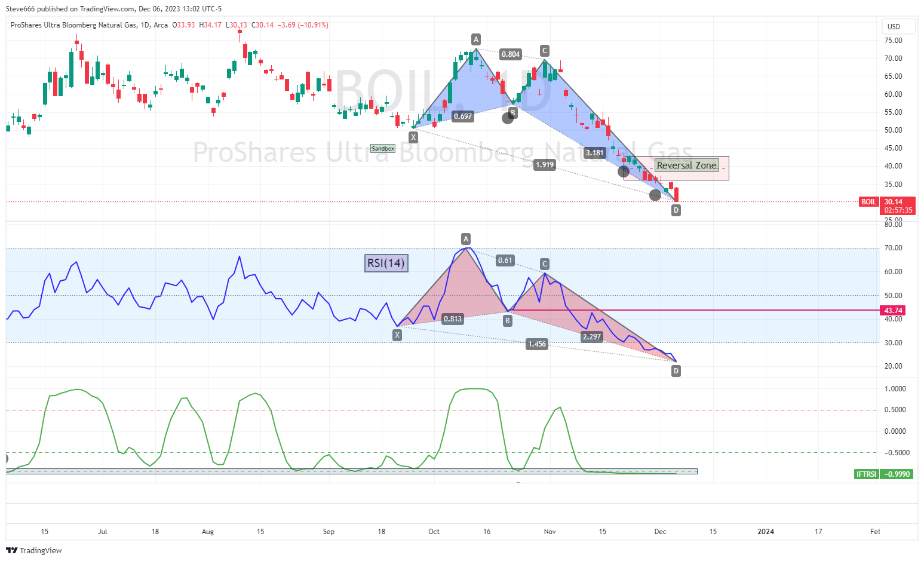Screen dimensions: 924x561
Task: Click the 70.00 RSI axis label
Action: [894, 248]
